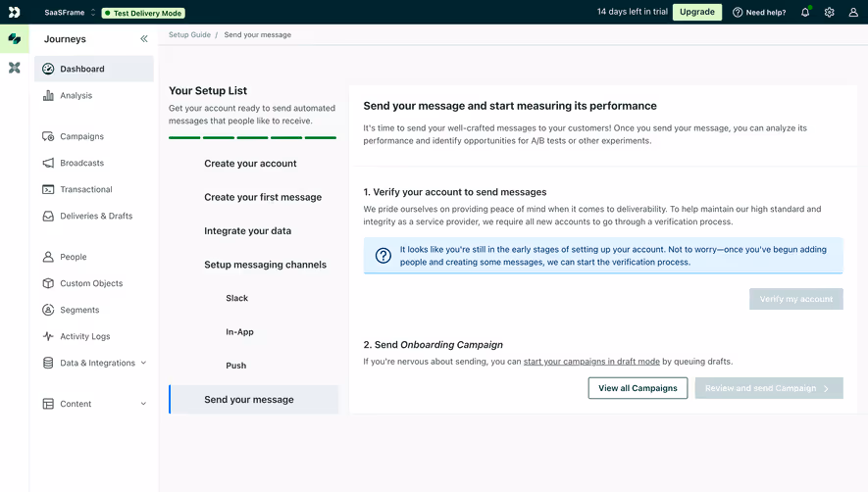Open the Data Pipelines icon in left rail
The image size is (868, 492).
[15, 68]
